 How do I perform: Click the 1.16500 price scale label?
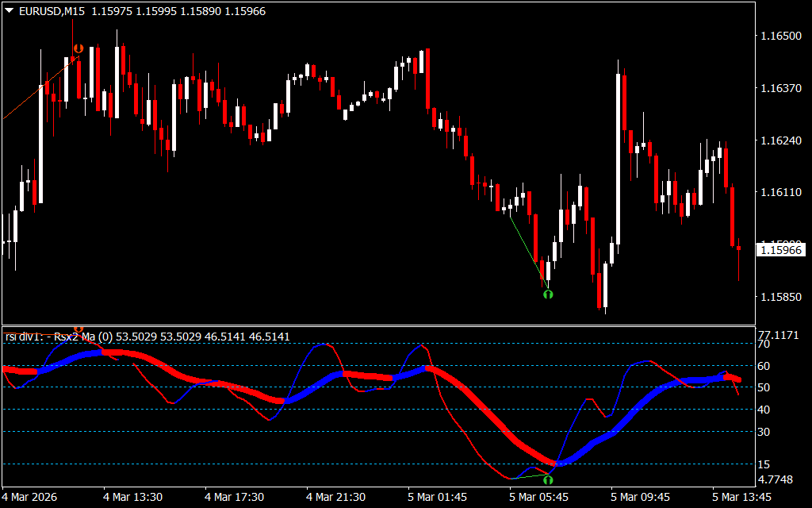click(x=780, y=36)
